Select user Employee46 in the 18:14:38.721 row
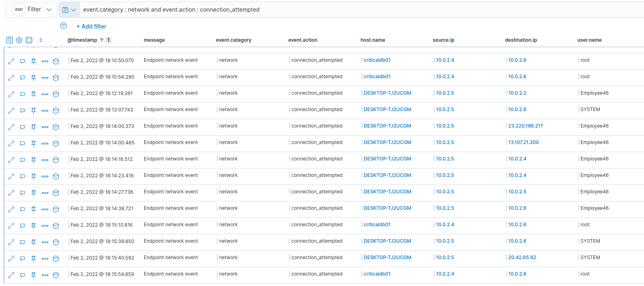Screen dimensions: 644x286 pyautogui.click(x=594, y=208)
